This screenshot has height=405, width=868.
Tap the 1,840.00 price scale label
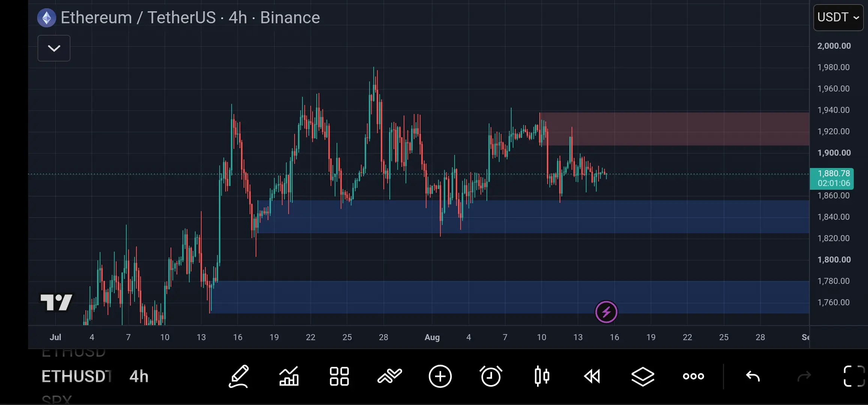point(834,217)
